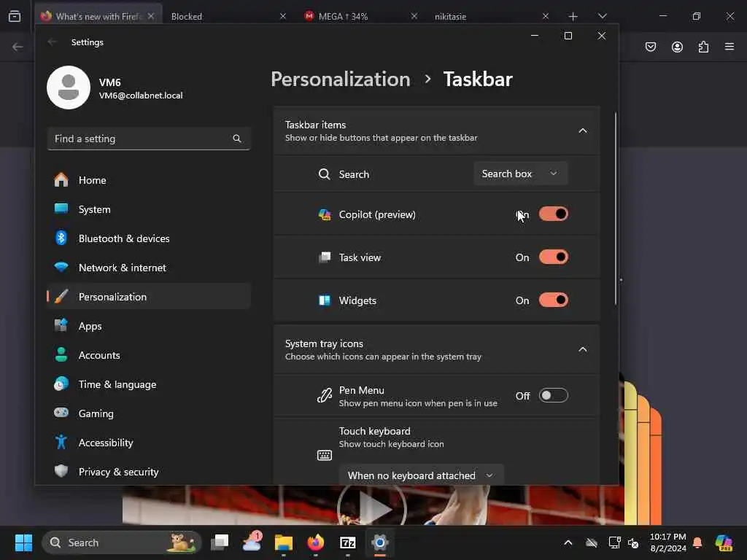Open Firefox extensions puzzle icon
The image size is (747, 560).
click(703, 47)
